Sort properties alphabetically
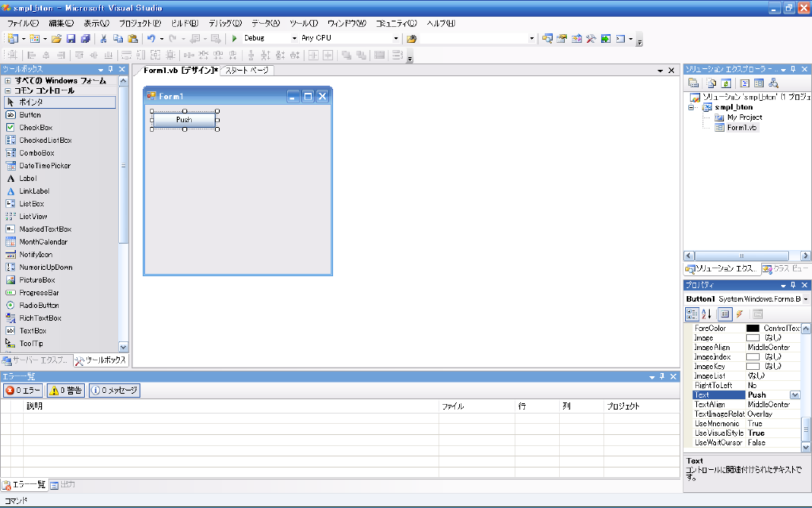 point(707,314)
